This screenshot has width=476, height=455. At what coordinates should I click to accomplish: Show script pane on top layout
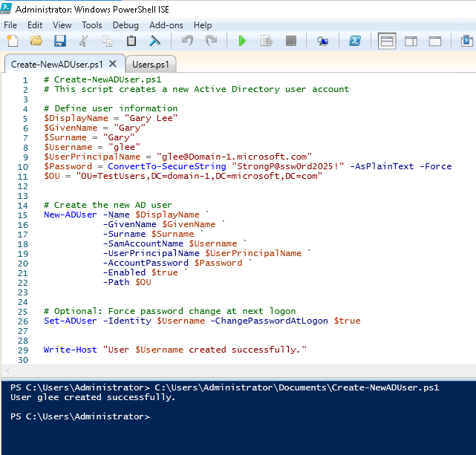coord(387,41)
